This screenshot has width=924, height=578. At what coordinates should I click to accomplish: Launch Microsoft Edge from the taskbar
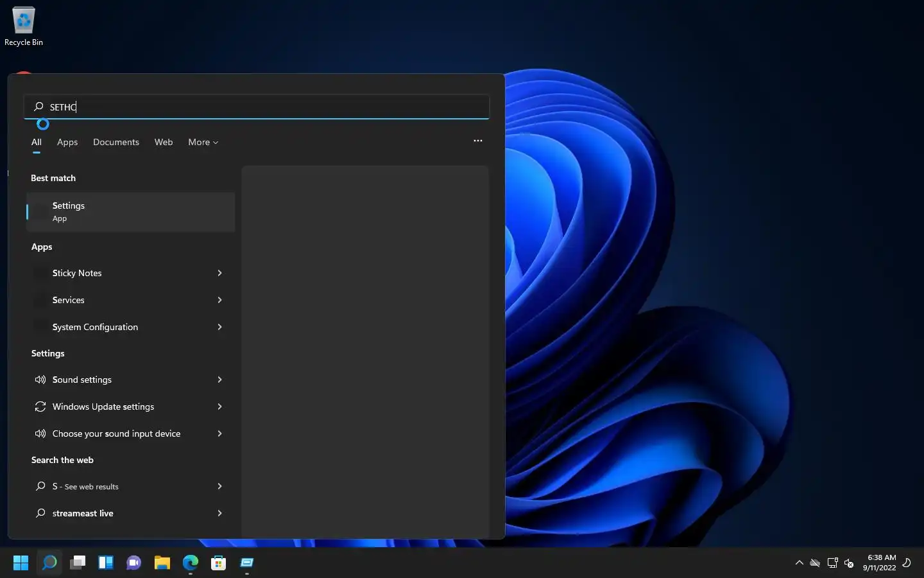click(191, 563)
